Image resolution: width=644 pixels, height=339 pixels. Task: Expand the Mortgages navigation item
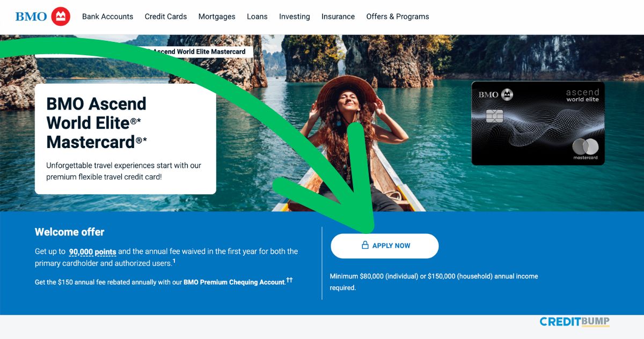pos(217,17)
